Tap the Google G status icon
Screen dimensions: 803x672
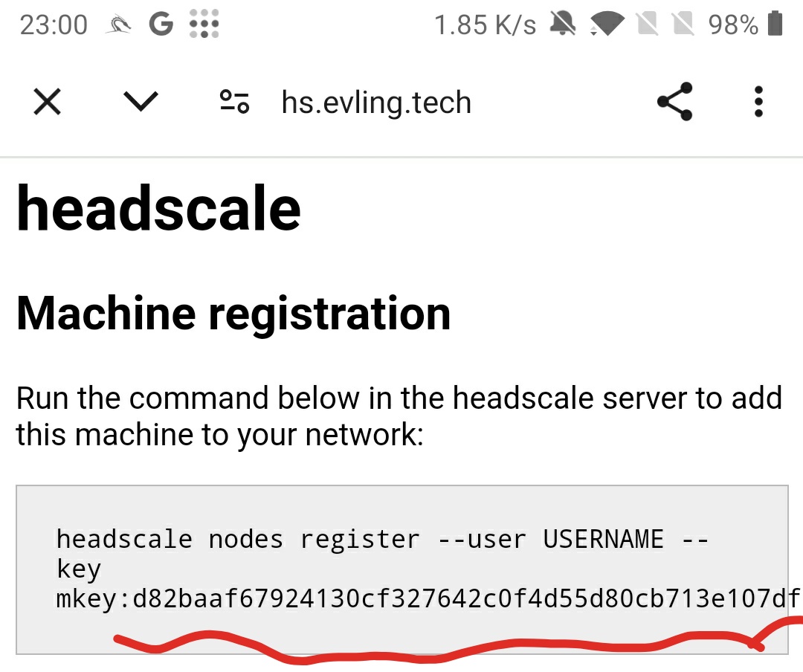pos(161,24)
